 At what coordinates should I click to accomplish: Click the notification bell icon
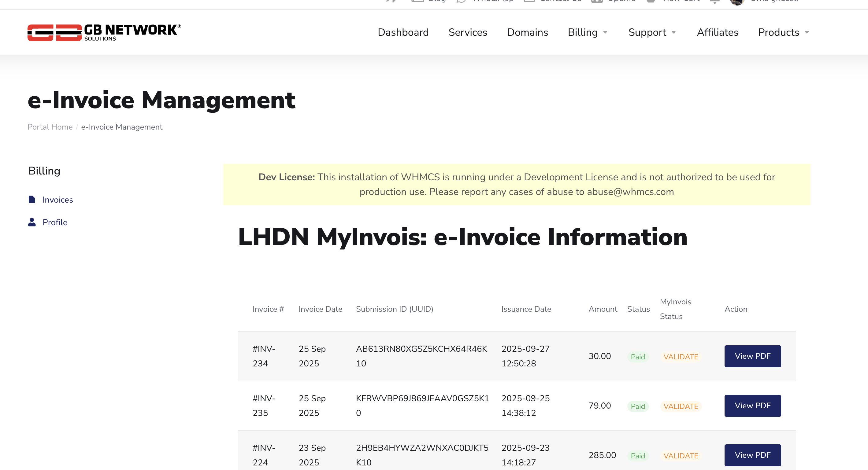point(714,1)
